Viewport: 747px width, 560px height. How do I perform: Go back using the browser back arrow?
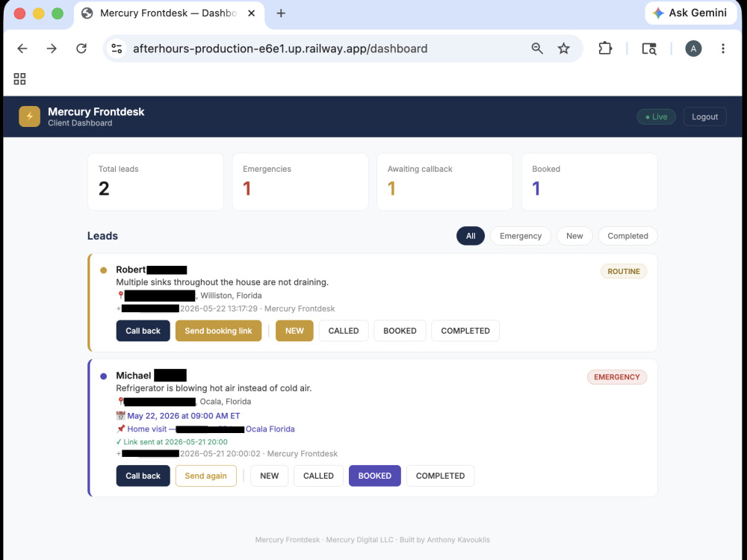tap(22, 49)
